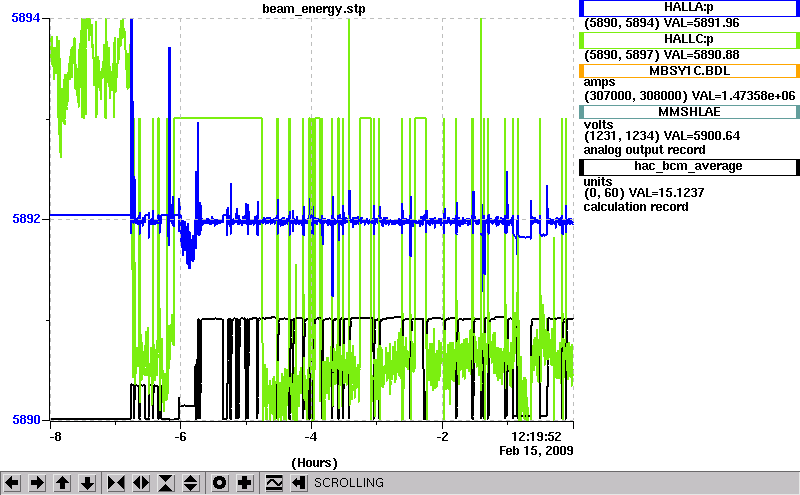Click the beam_energy.stp plot title
This screenshot has width=800, height=495.
(x=314, y=9)
